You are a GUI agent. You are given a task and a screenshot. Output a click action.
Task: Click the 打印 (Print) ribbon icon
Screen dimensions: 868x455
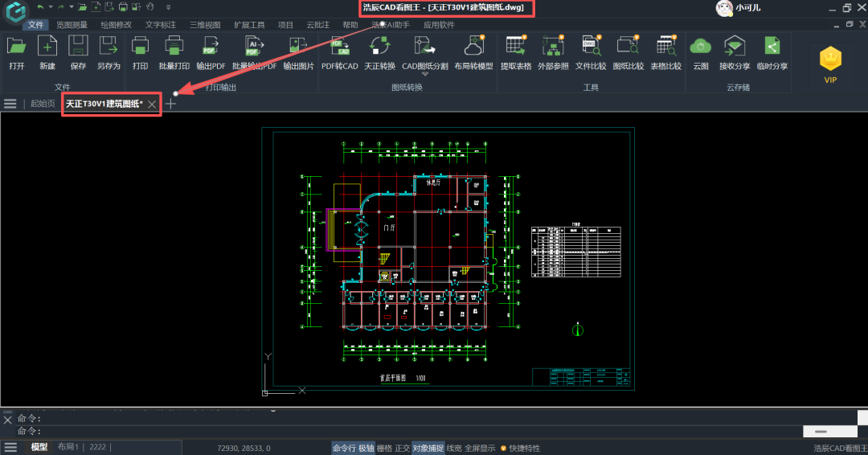click(140, 47)
